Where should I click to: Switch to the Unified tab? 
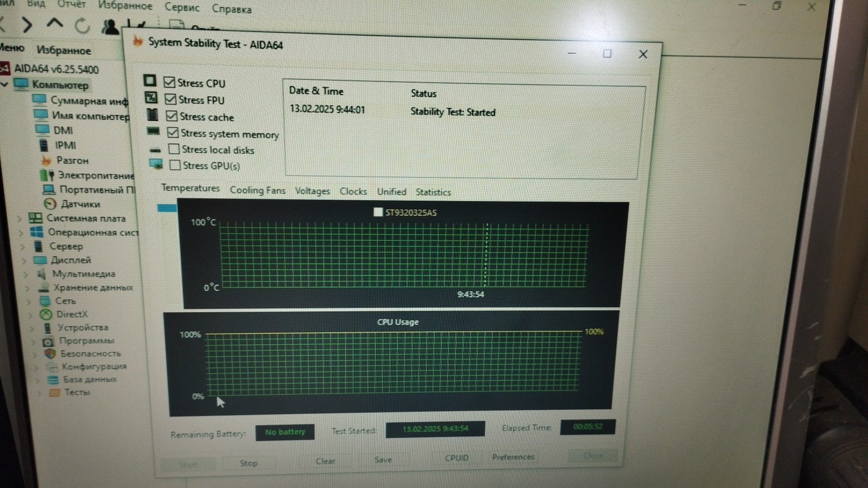pos(392,192)
